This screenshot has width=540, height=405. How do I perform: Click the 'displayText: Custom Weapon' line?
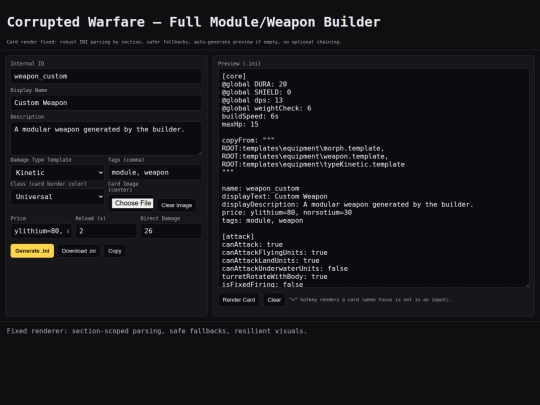coord(274,196)
